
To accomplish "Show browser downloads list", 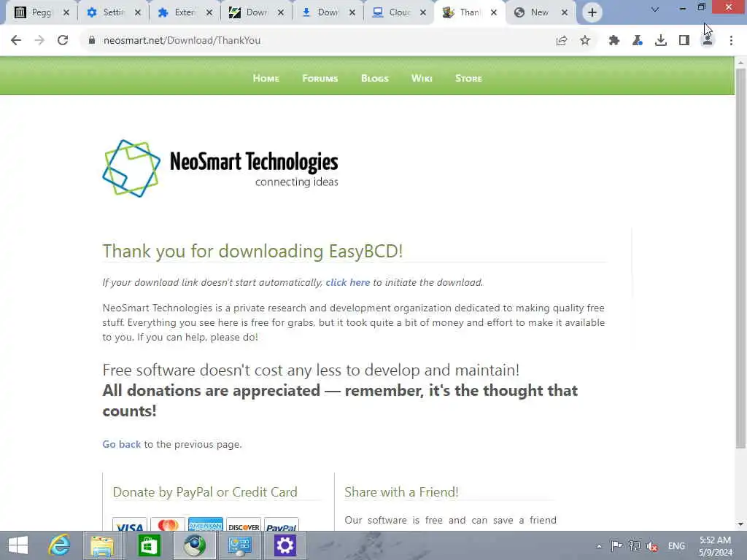I will [661, 41].
